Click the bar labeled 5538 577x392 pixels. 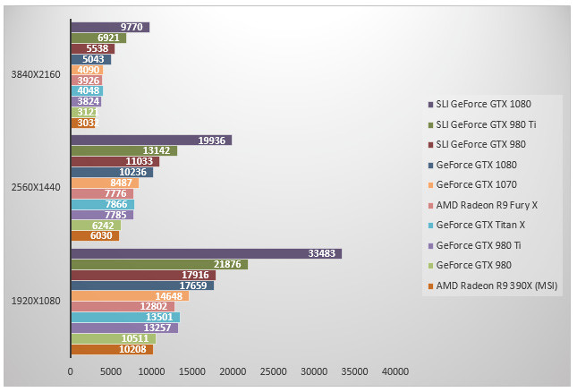coord(93,48)
